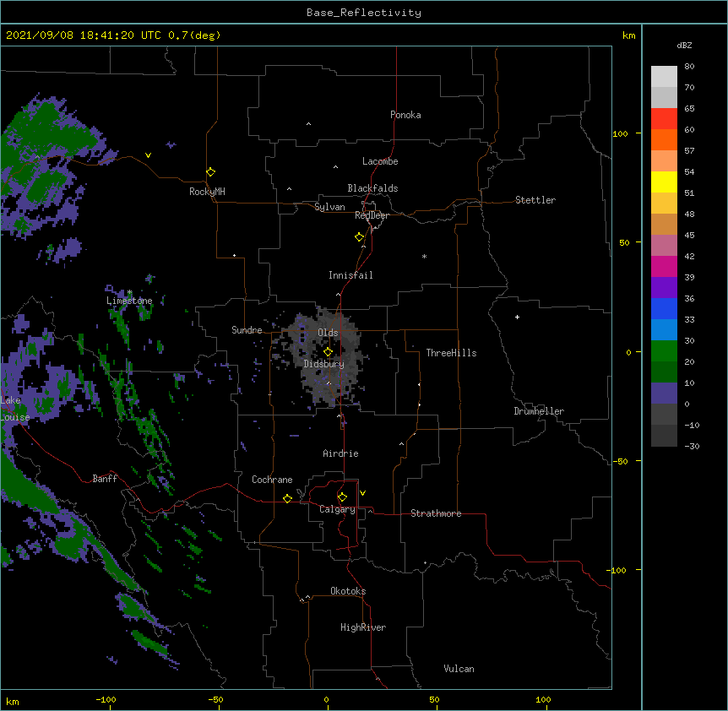Pick the purple 36–39 dBZ legend swatch
This screenshot has height=711, width=728.
click(x=664, y=288)
